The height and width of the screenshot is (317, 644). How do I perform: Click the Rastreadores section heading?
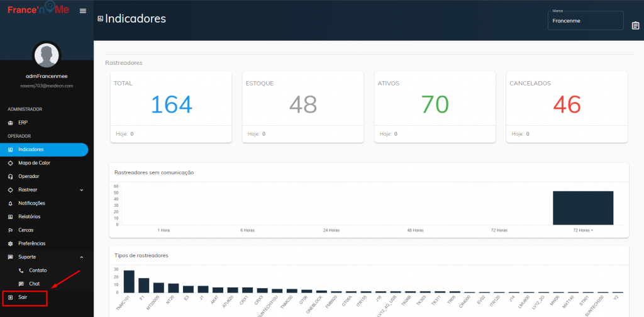click(x=124, y=63)
